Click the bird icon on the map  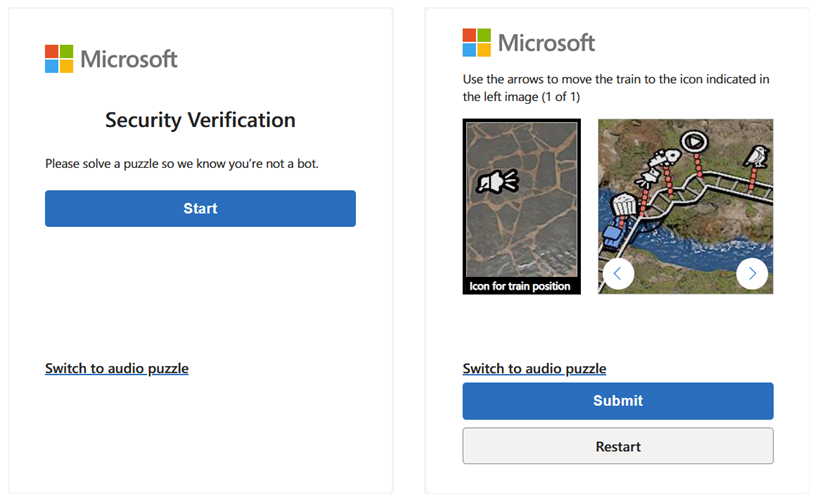click(757, 156)
